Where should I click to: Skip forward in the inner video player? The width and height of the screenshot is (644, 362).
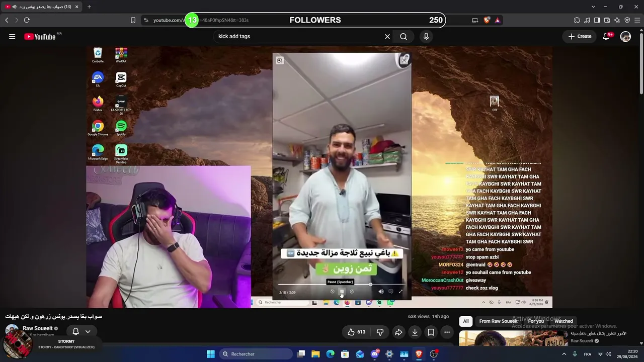click(x=352, y=292)
